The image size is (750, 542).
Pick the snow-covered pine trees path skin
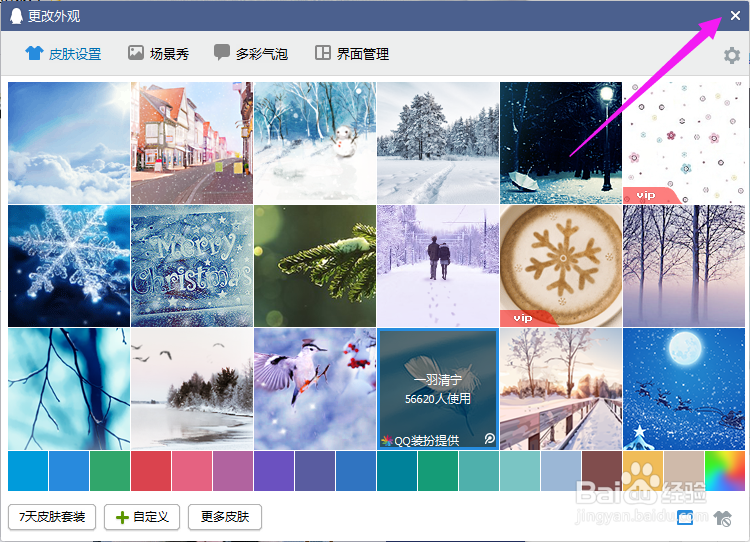click(438, 143)
